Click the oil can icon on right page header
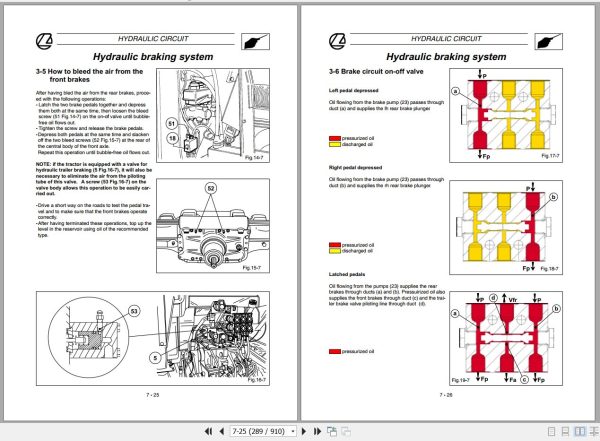Image resolution: width=600 pixels, height=441 pixels. (548, 41)
